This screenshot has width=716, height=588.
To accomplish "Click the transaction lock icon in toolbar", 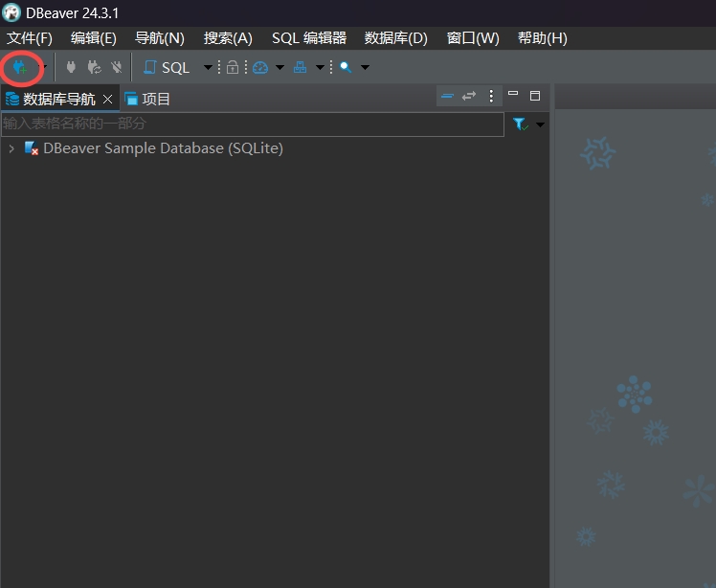I will pos(233,67).
